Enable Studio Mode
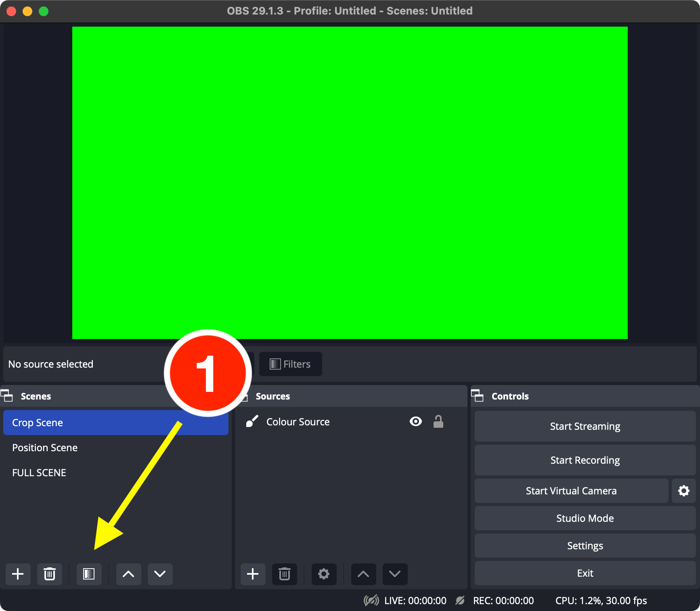The height and width of the screenshot is (611, 700). pyautogui.click(x=585, y=518)
